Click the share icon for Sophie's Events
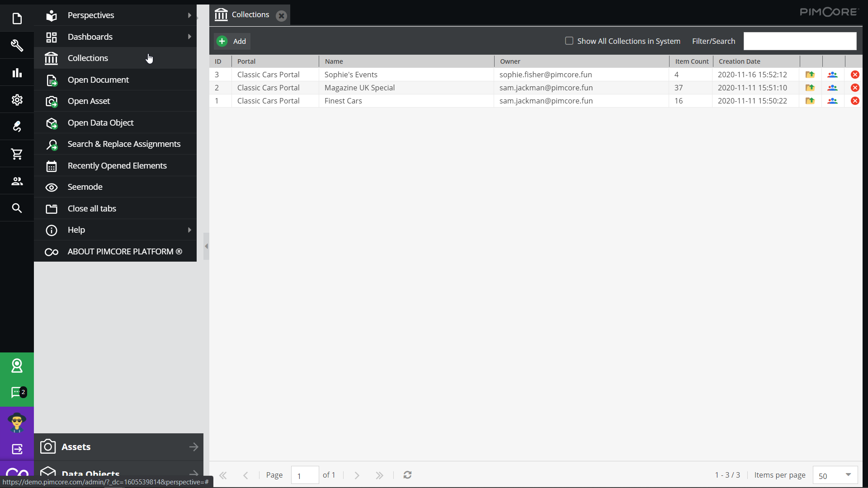The image size is (868, 488). pyautogui.click(x=810, y=75)
